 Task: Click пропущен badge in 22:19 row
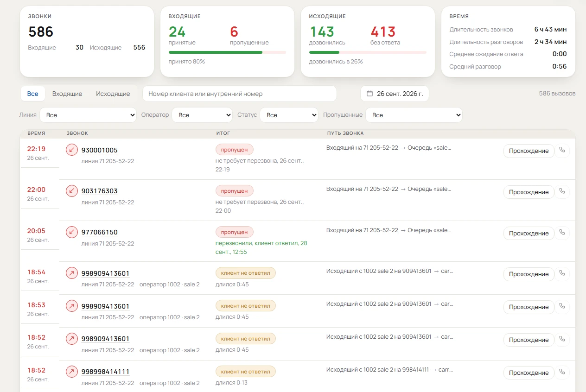[x=235, y=150]
